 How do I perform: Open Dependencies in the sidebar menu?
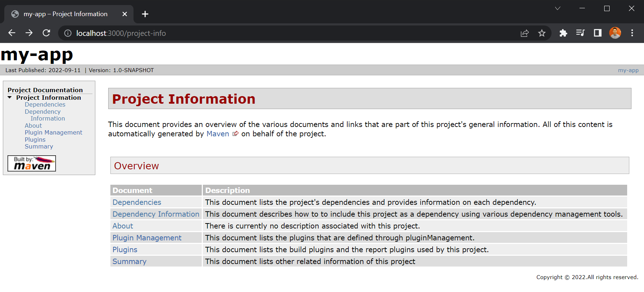[x=45, y=104]
